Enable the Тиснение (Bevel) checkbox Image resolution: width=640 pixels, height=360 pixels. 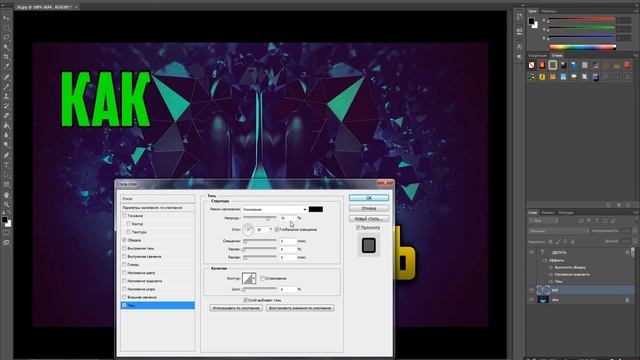point(124,216)
